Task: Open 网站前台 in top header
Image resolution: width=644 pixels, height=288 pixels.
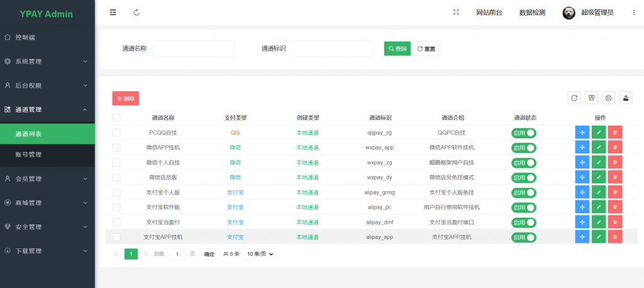Action: tap(489, 13)
